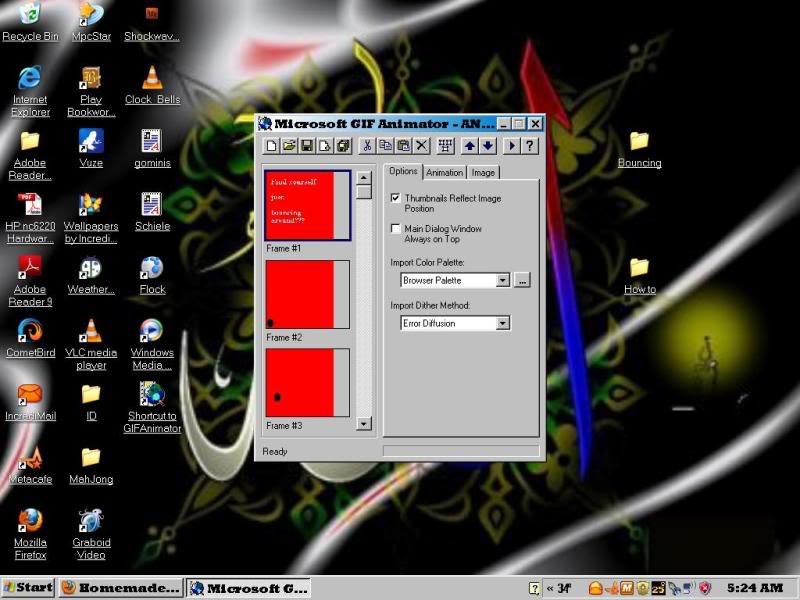Click the Save As stacked disks icon

(x=343, y=146)
